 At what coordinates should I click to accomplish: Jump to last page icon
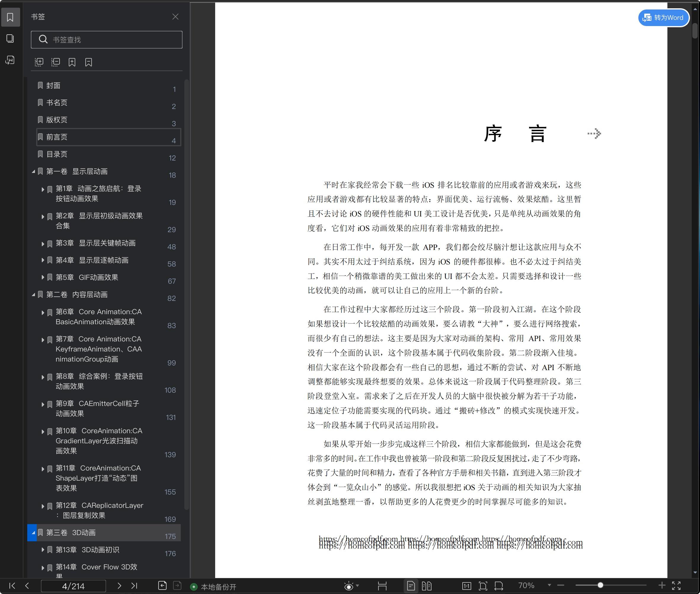click(134, 586)
